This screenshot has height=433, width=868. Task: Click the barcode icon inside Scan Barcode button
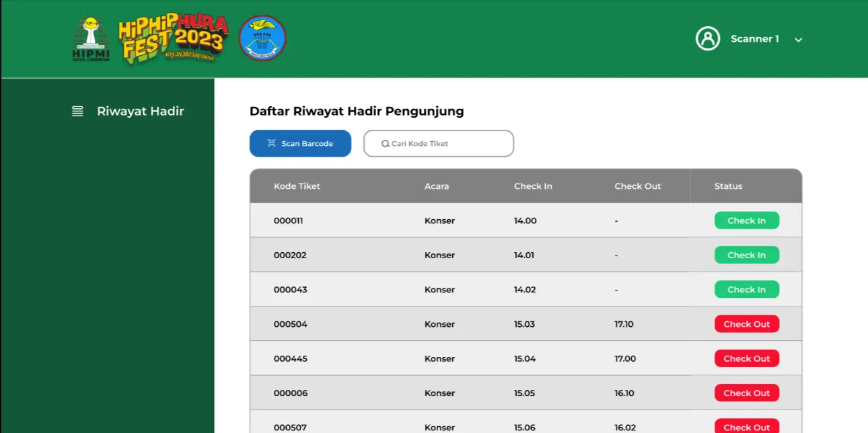point(272,143)
